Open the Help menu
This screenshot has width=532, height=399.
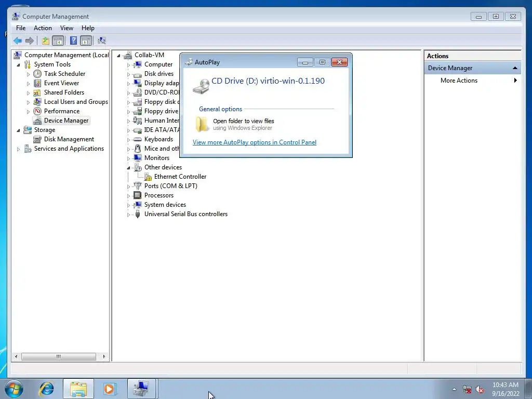[88, 28]
